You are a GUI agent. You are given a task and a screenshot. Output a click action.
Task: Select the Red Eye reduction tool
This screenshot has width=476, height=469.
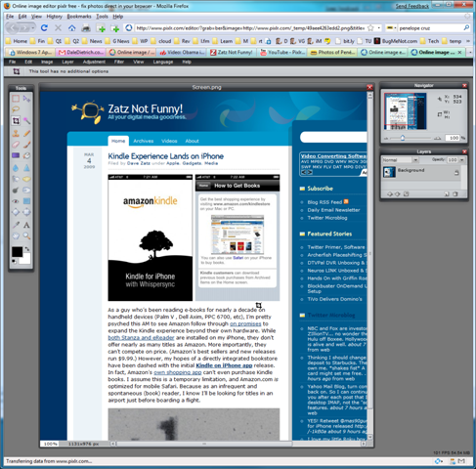16,201
